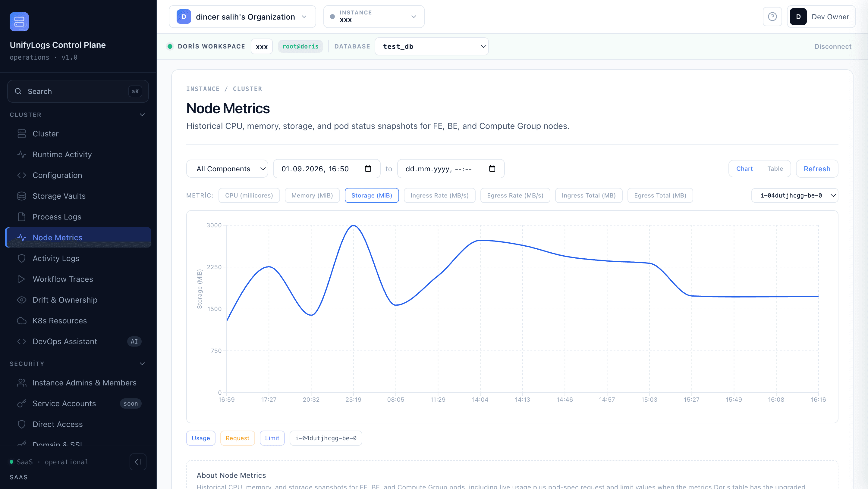868x489 pixels.
Task: Click the xxx workspace name chip
Action: [262, 46]
